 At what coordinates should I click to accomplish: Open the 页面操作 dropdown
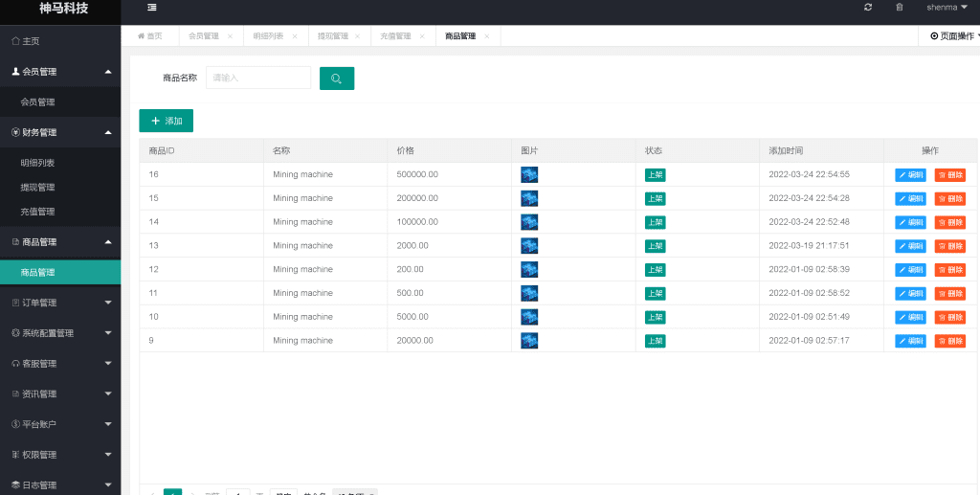point(953,36)
